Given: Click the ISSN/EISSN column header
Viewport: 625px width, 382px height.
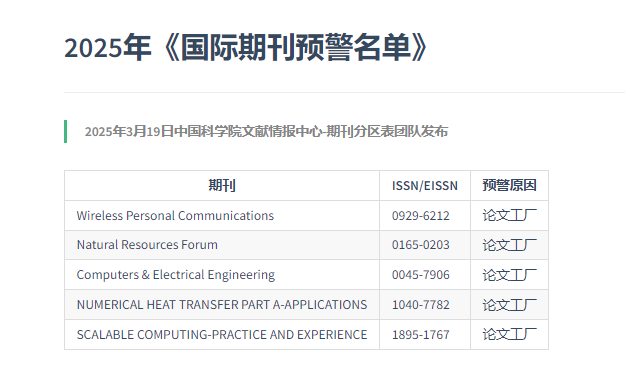Looking at the screenshot, I should coord(425,186).
